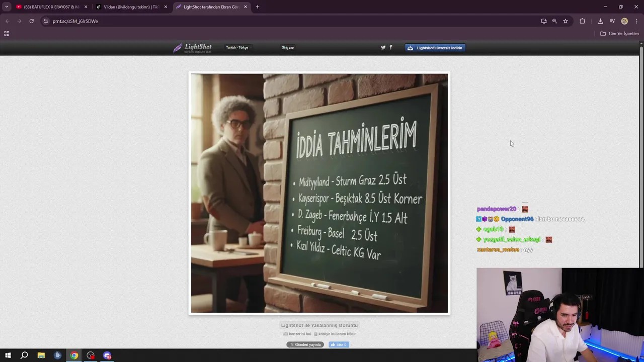Image resolution: width=644 pixels, height=362 pixels.
Task: Click the benzerini bul link
Action: click(297, 334)
